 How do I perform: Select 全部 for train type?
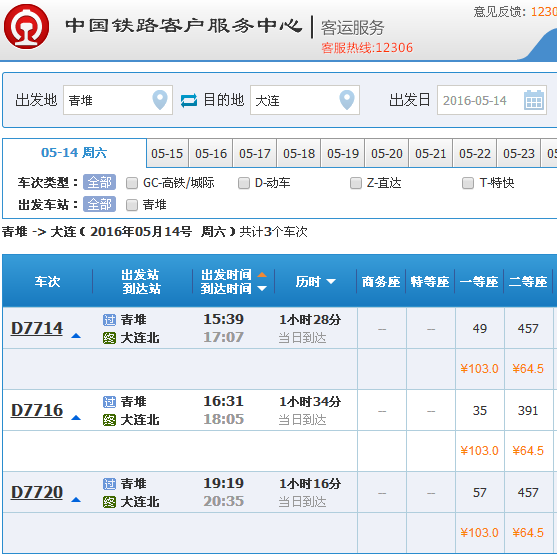(x=99, y=183)
